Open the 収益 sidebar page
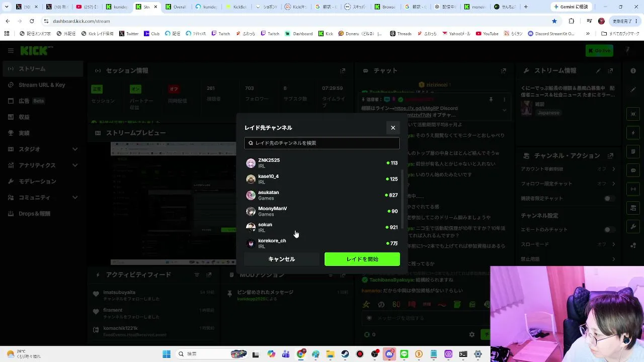 [x=43, y=117]
